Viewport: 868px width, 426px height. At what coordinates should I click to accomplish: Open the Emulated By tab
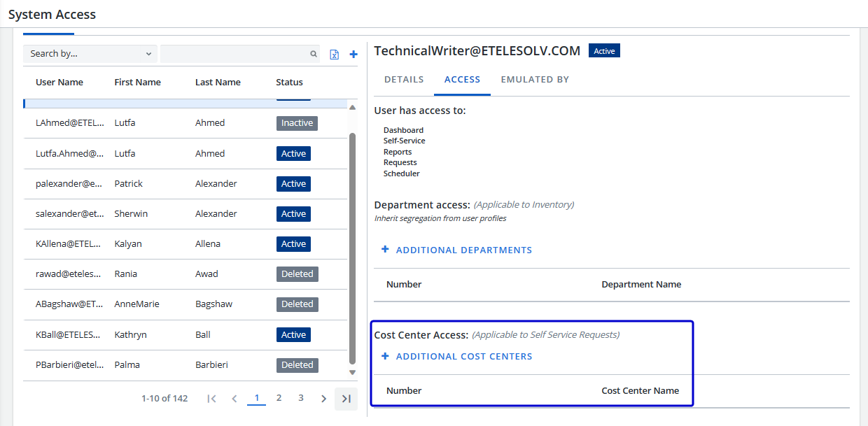(535, 80)
